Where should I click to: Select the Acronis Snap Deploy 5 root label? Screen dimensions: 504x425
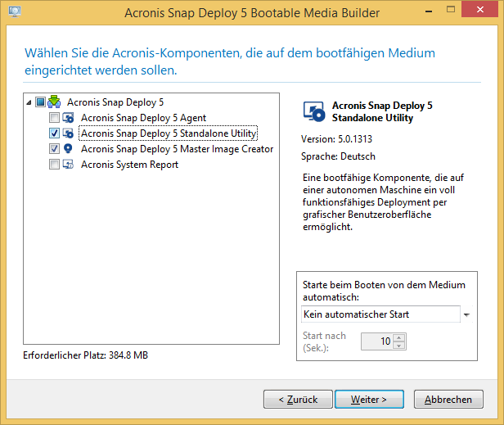[x=115, y=102]
